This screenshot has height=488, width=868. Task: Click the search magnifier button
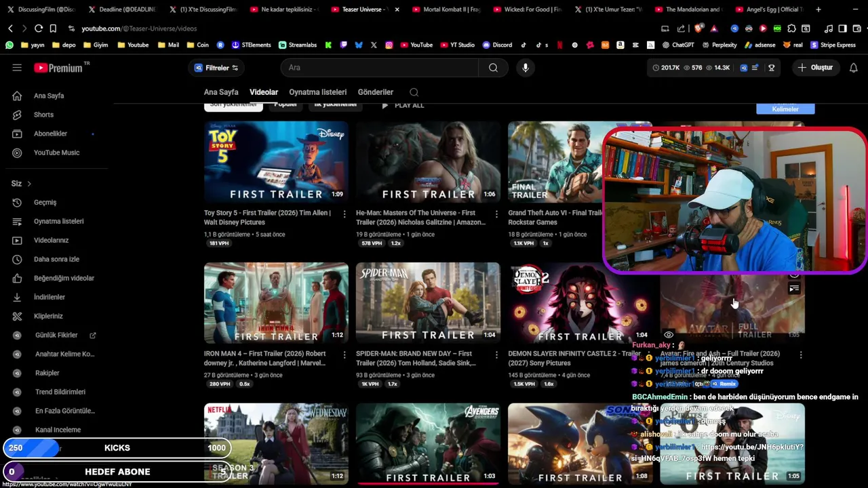click(x=493, y=68)
